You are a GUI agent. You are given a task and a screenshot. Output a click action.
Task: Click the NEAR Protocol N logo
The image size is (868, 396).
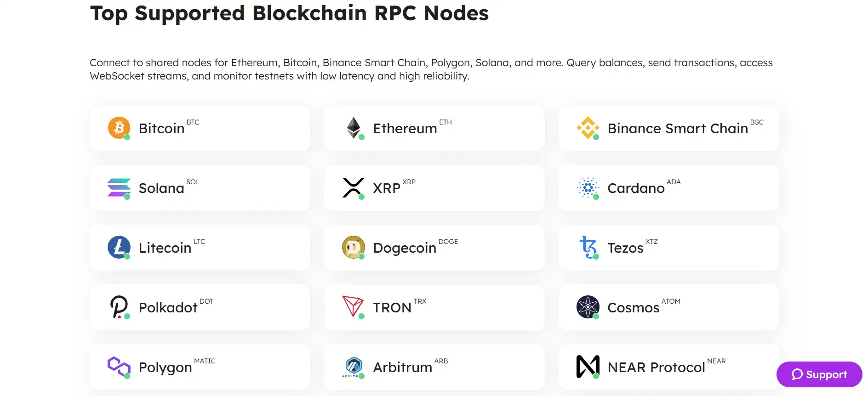pos(588,367)
